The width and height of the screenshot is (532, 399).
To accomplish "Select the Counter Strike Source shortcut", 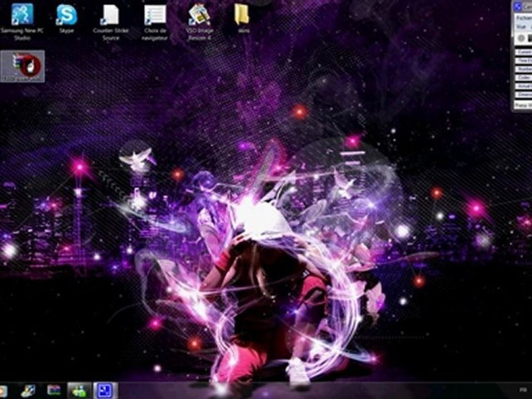I will click(x=111, y=22).
